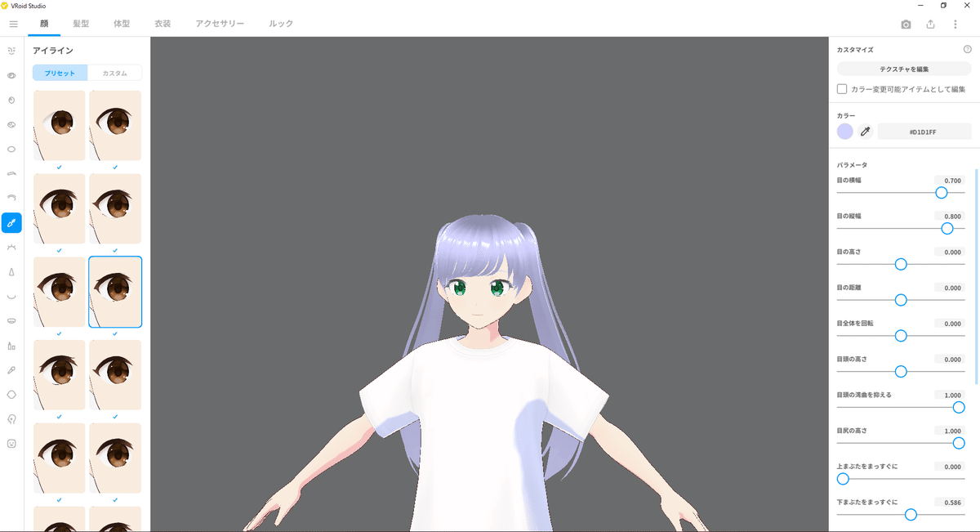Switch to the 顔 tab

coord(44,24)
